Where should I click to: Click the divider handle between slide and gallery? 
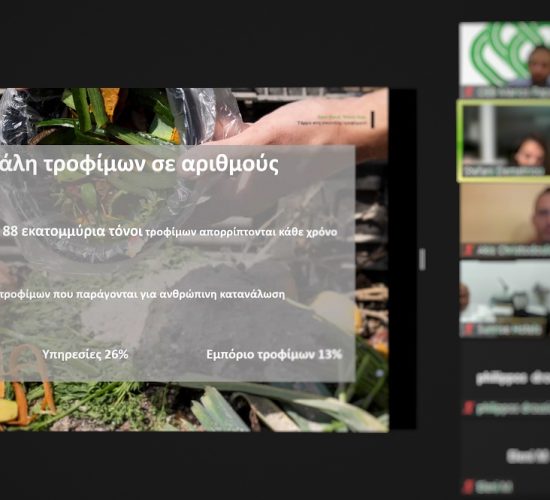pyautogui.click(x=422, y=259)
